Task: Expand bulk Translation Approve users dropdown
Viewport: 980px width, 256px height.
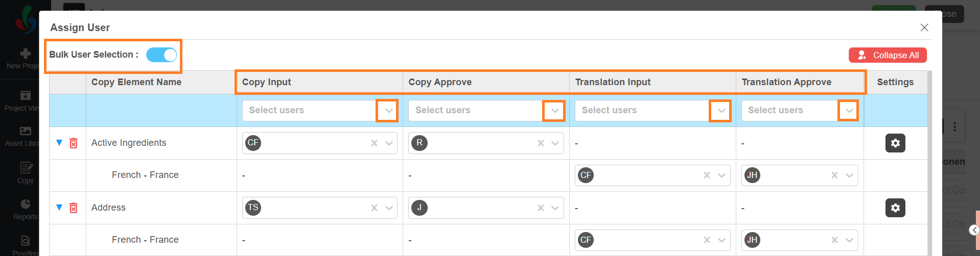Action: pos(849,111)
